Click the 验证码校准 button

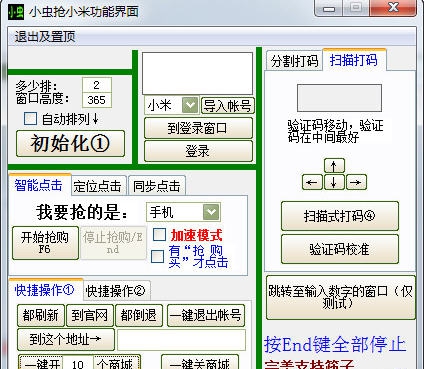coord(340,249)
